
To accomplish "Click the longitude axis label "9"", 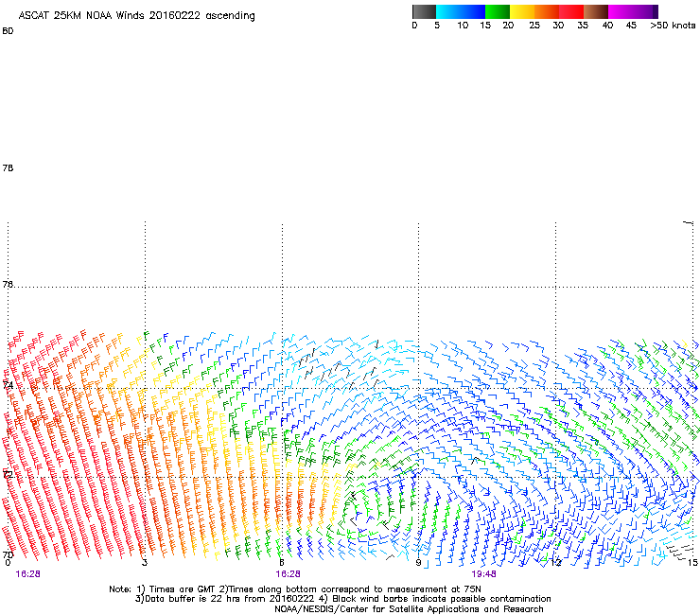I will pyautogui.click(x=418, y=563).
